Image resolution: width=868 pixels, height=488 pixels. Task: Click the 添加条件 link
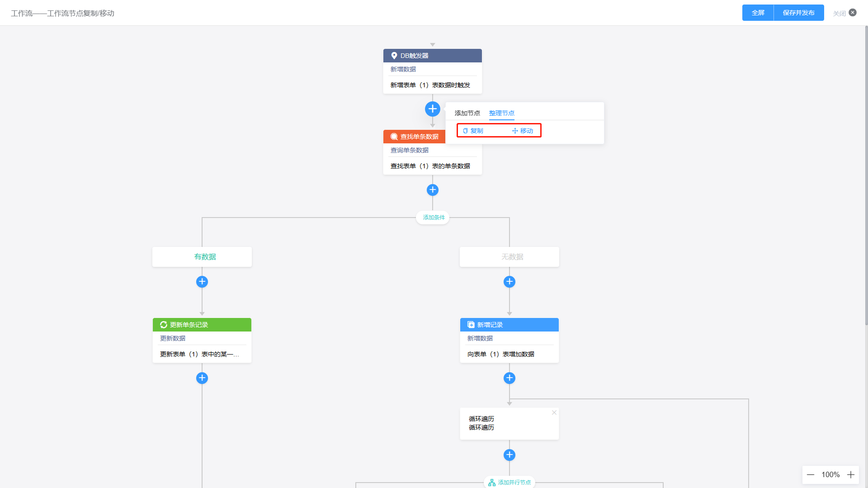pos(434,218)
